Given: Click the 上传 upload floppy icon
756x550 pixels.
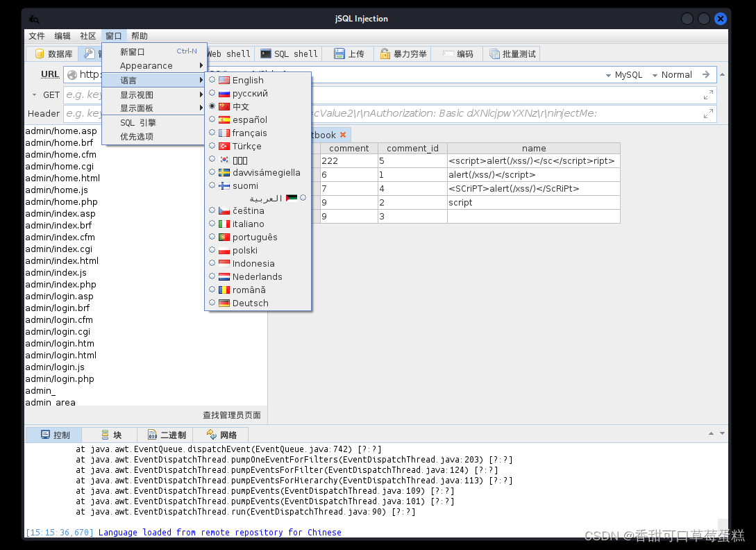Looking at the screenshot, I should [339, 53].
